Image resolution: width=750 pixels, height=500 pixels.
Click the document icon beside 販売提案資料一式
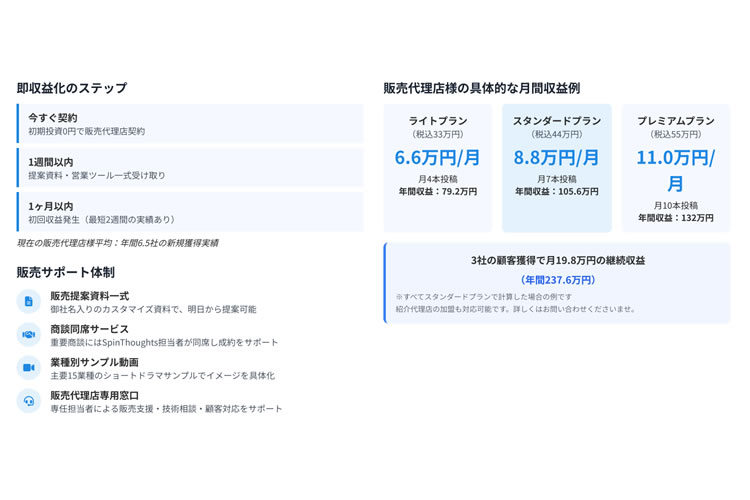coord(29,301)
